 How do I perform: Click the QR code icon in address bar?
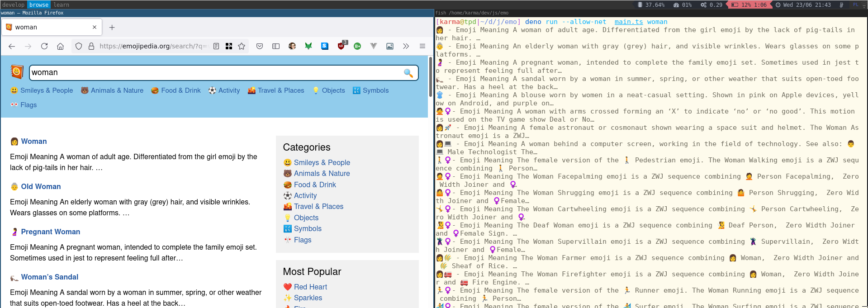229,46
